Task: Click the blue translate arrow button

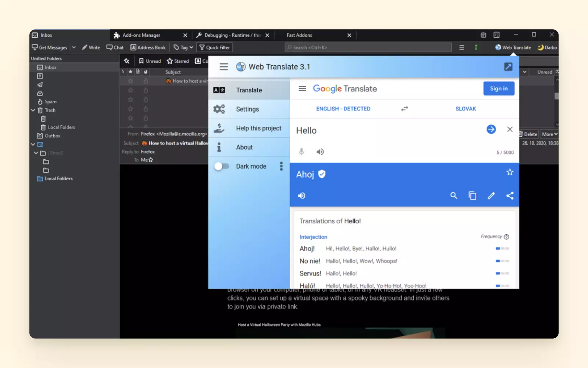Action: click(x=491, y=129)
